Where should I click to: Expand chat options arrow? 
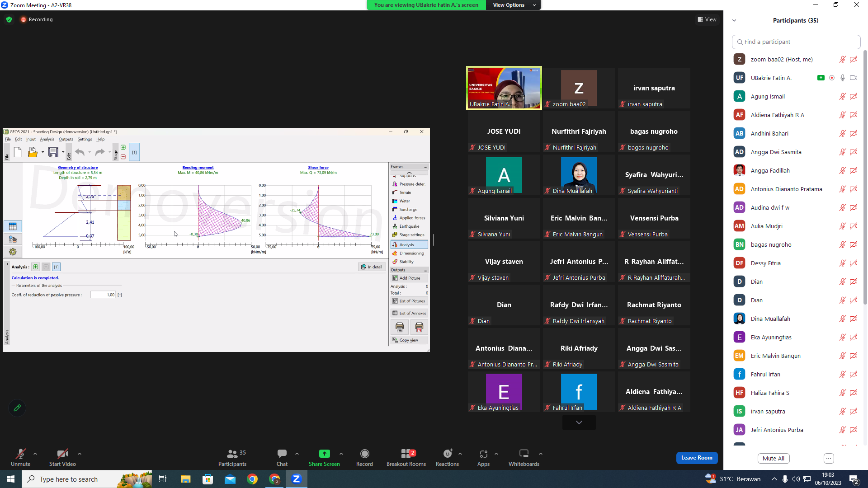(x=297, y=454)
